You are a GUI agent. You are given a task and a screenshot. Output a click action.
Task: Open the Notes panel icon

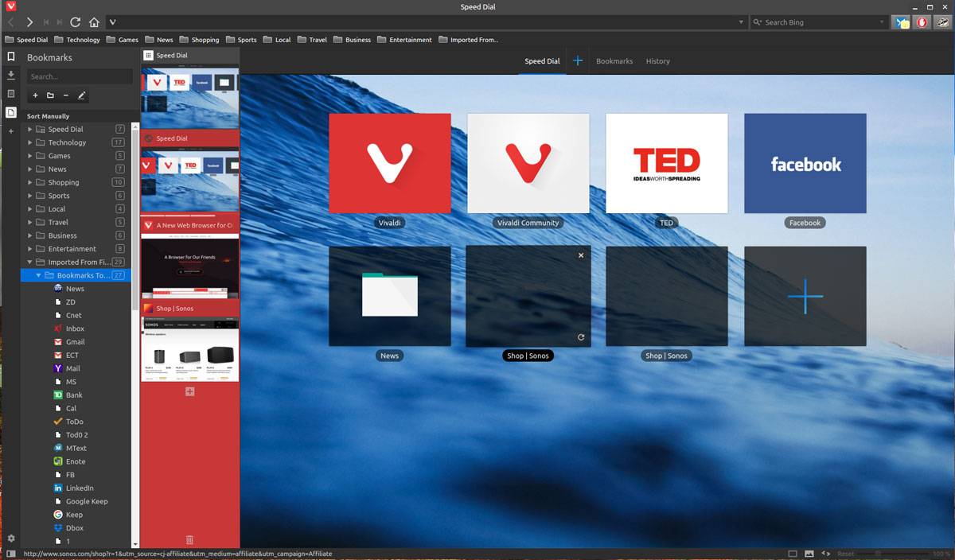pyautogui.click(x=10, y=94)
